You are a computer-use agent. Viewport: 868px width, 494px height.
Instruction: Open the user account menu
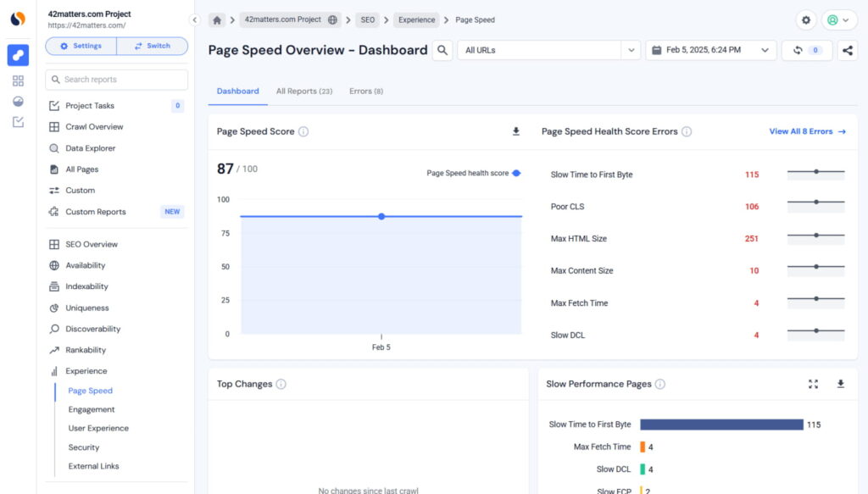click(840, 20)
